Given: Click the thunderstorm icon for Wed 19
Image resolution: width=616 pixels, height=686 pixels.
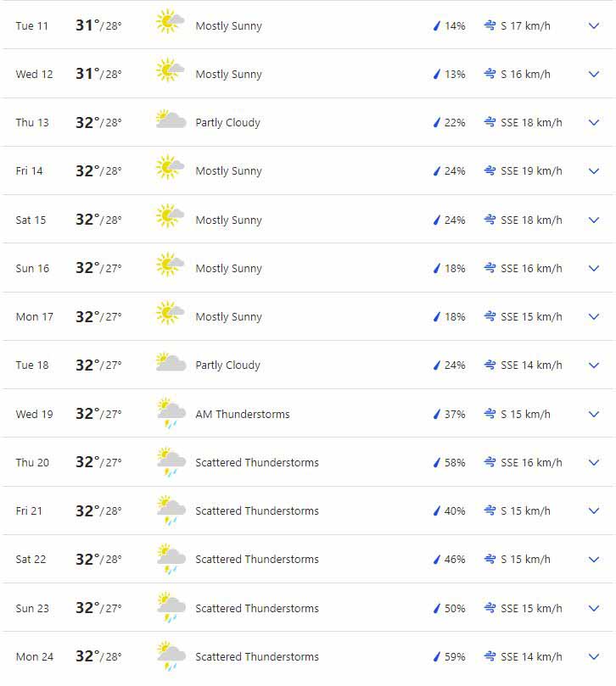Looking at the screenshot, I should pos(171,413).
